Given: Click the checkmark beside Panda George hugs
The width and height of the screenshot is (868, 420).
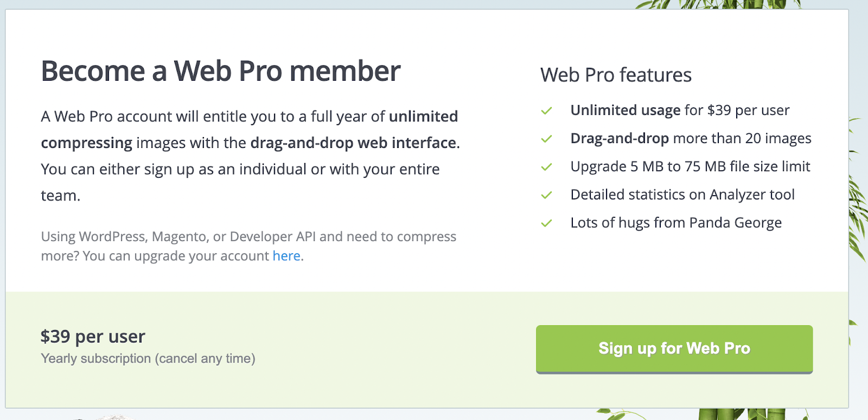Looking at the screenshot, I should (546, 223).
